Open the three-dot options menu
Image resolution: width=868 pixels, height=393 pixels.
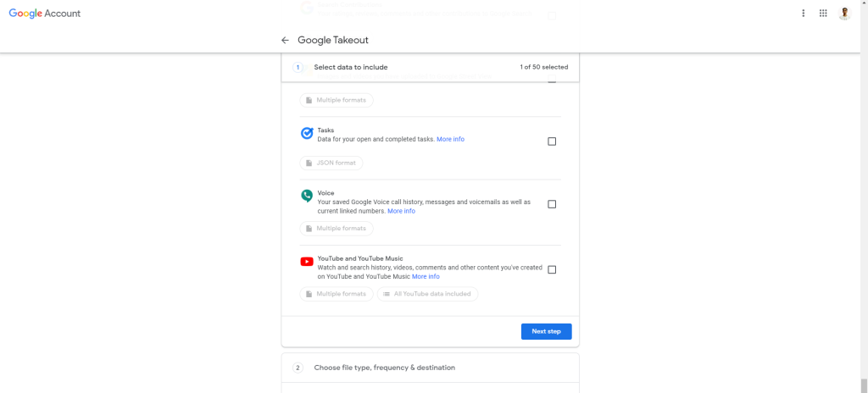pos(804,14)
